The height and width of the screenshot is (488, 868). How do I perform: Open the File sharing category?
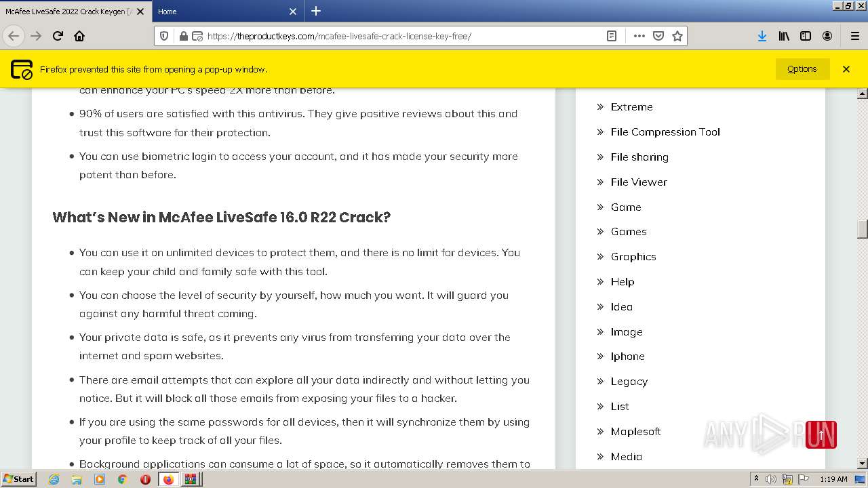point(639,157)
